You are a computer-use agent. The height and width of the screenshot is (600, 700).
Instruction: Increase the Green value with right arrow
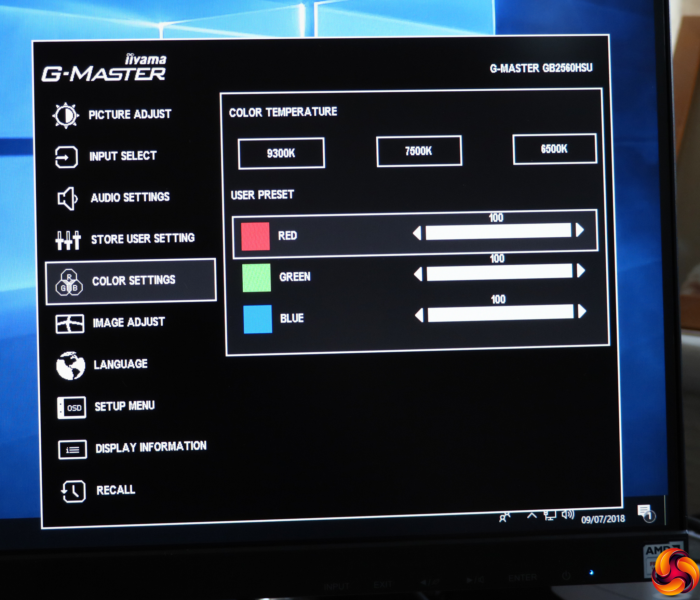click(581, 271)
